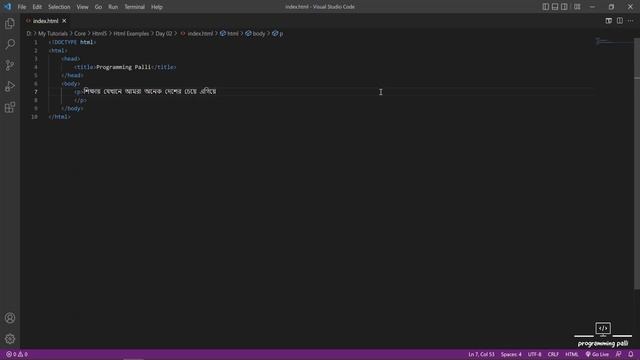Open the Manage gear icon

pyautogui.click(x=10, y=339)
